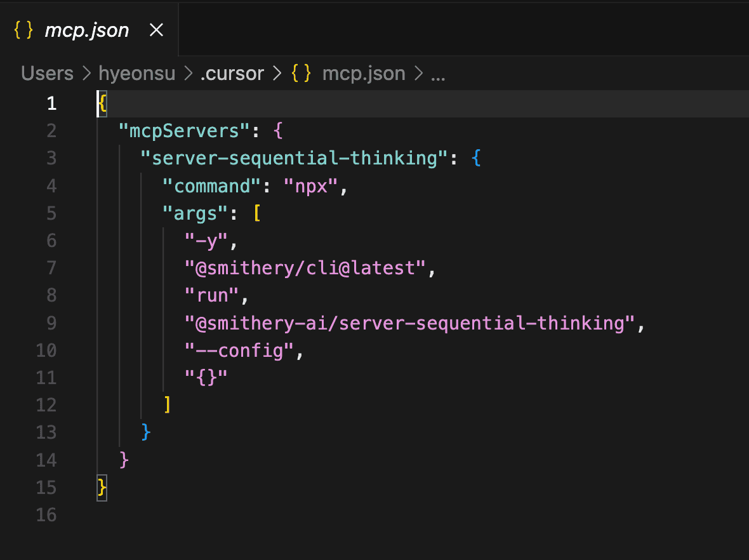The image size is (749, 560).
Task: Click line number 9 in the gutter
Action: (x=51, y=323)
